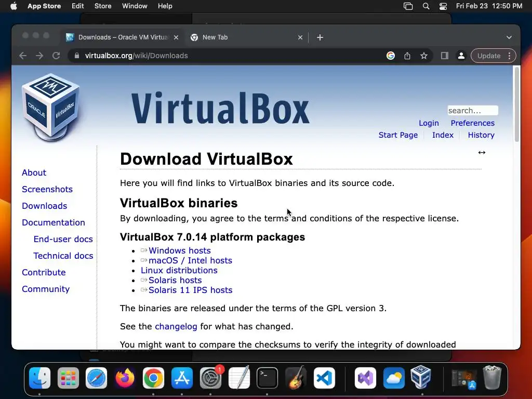Download Windows hosts package

coord(179,250)
